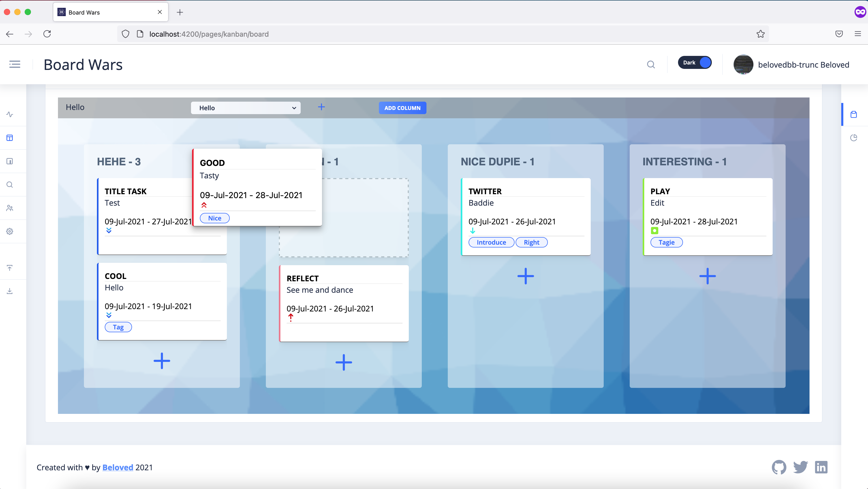Click username belovedbb-trunc Beloved
Image resolution: width=868 pixels, height=489 pixels.
click(x=803, y=65)
